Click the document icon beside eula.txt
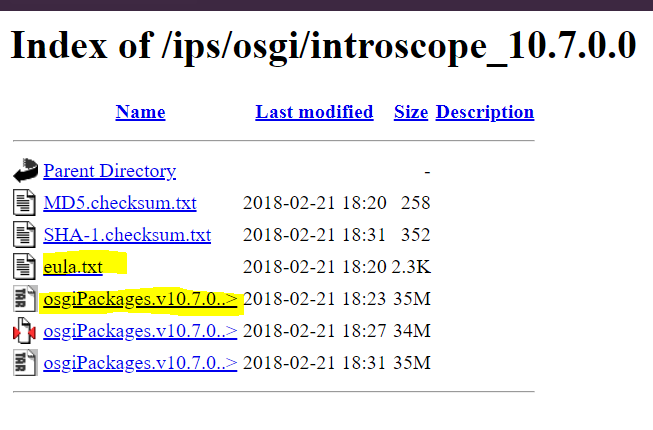Viewport: 653px width, 430px height. point(24,266)
